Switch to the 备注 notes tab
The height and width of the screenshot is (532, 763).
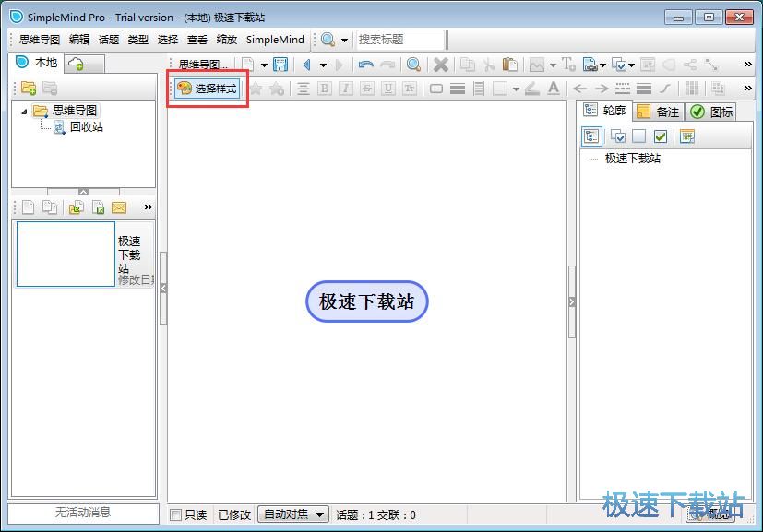(658, 112)
